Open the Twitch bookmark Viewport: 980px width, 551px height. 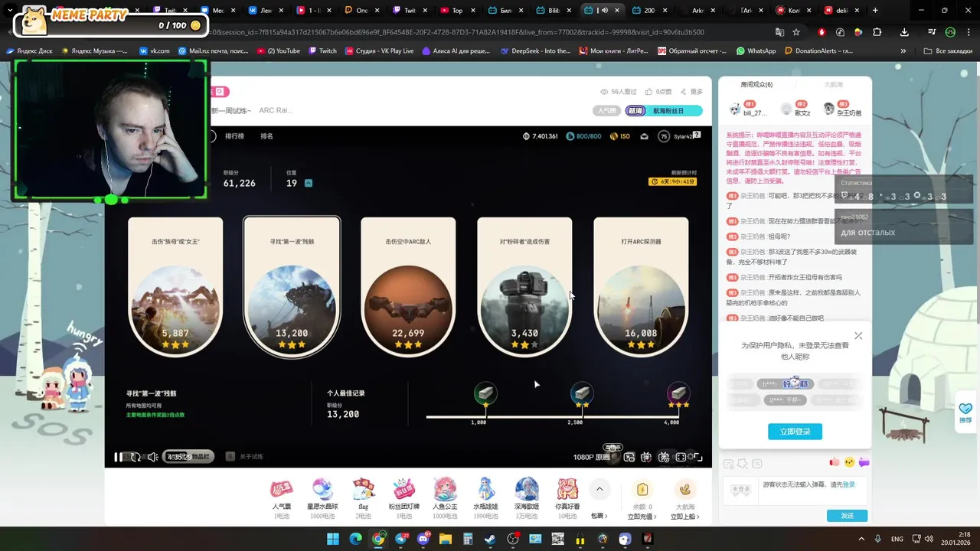coord(322,51)
